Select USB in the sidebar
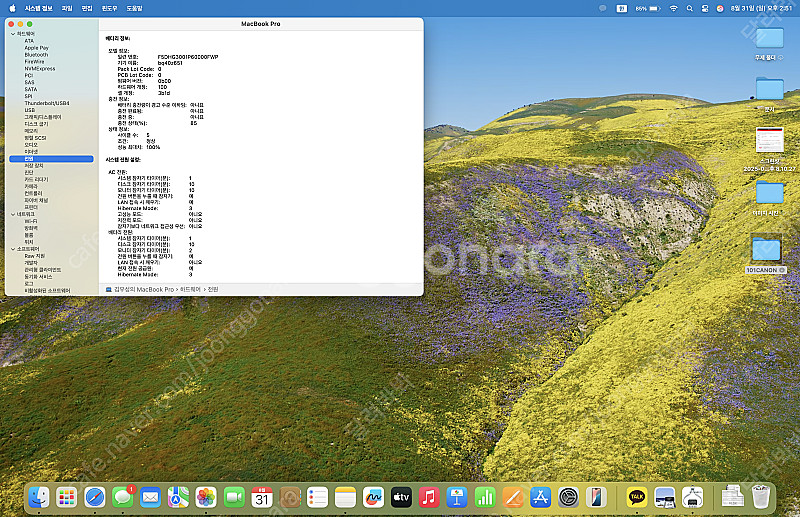Image resolution: width=800 pixels, height=517 pixels. coord(30,110)
